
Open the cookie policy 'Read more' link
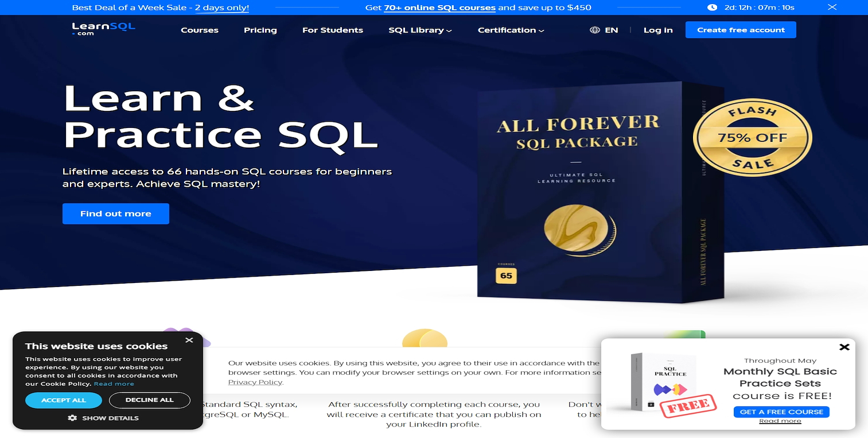[x=114, y=384]
